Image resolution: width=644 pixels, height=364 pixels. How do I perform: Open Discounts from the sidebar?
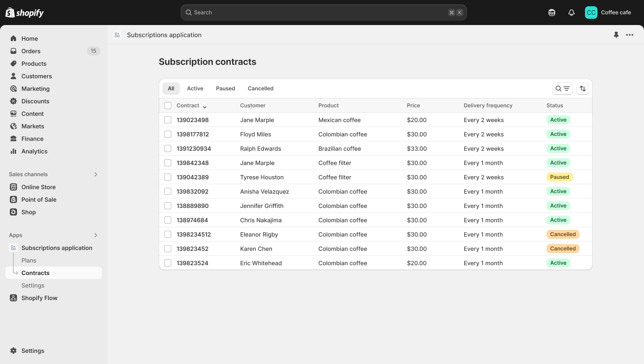coord(35,101)
